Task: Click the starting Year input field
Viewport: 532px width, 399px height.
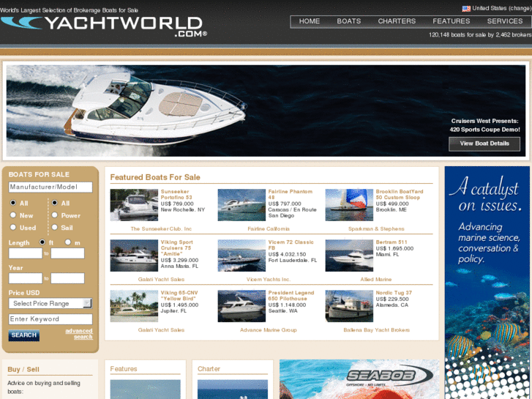Action: (x=26, y=278)
